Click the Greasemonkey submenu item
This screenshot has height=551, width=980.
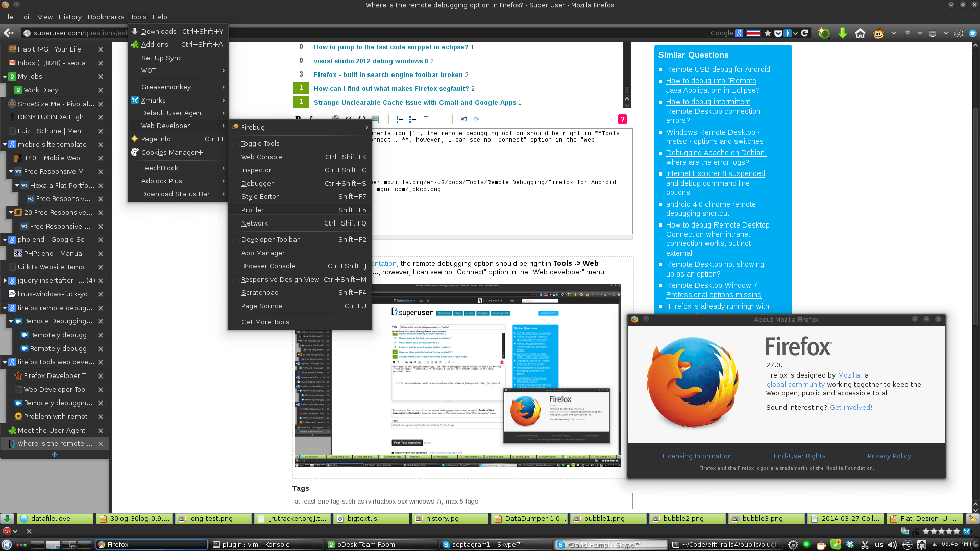pos(178,87)
